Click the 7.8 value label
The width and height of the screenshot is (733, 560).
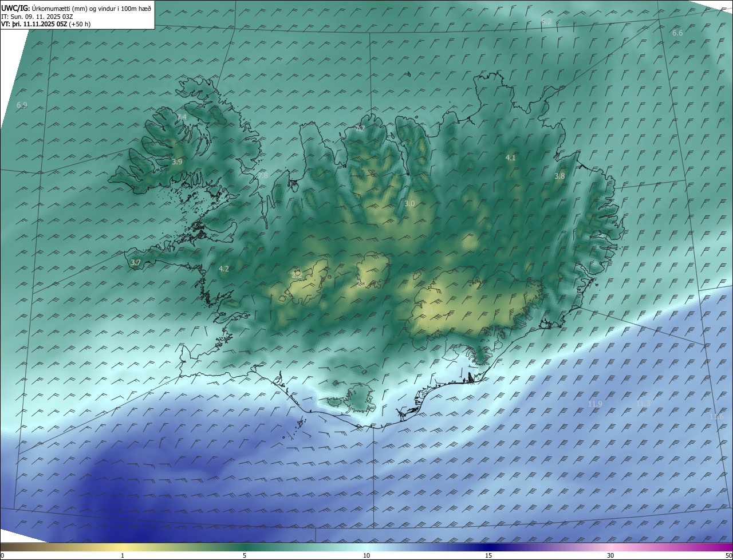point(263,176)
